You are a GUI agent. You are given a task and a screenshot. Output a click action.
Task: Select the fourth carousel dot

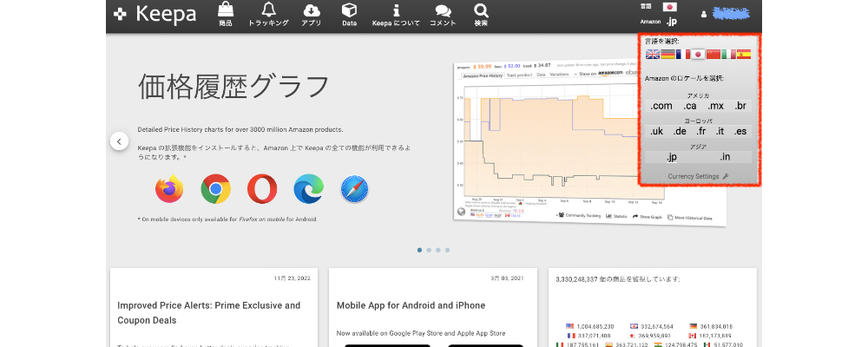(447, 250)
